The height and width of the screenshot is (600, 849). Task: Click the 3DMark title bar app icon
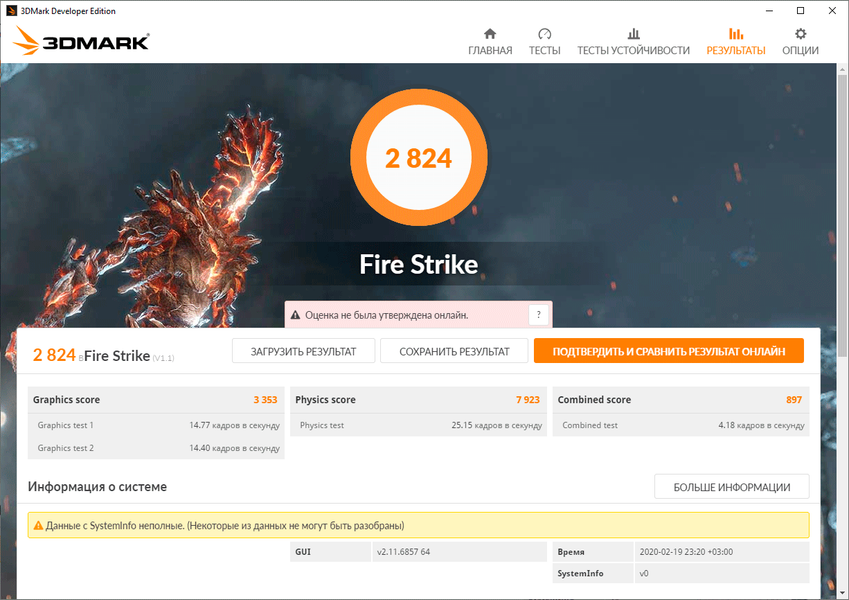click(x=11, y=11)
